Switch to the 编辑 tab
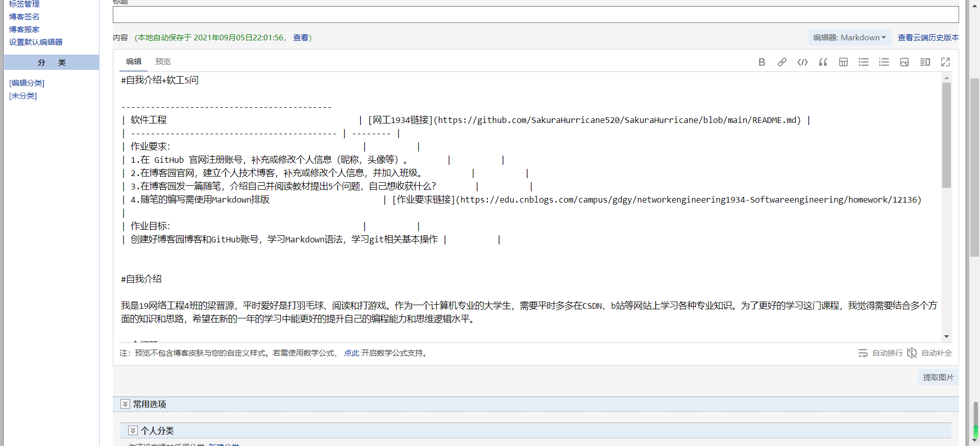The height and width of the screenshot is (446, 980). tap(134, 62)
